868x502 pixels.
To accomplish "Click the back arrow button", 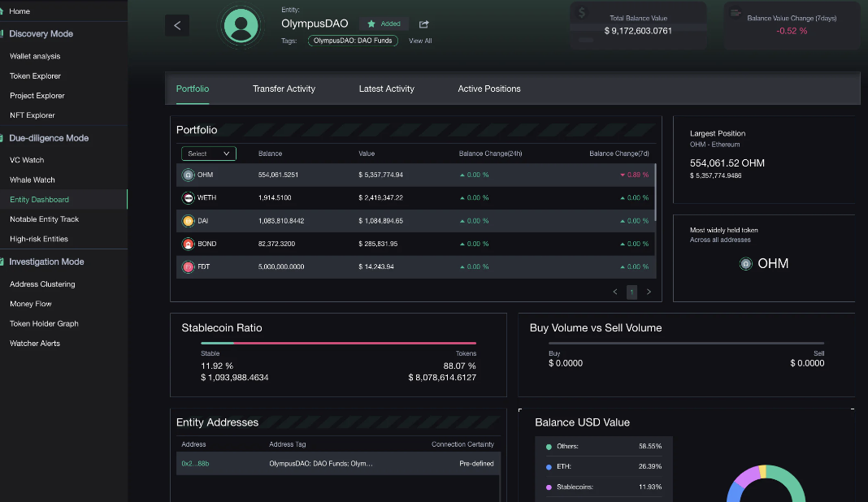I will 177,25.
